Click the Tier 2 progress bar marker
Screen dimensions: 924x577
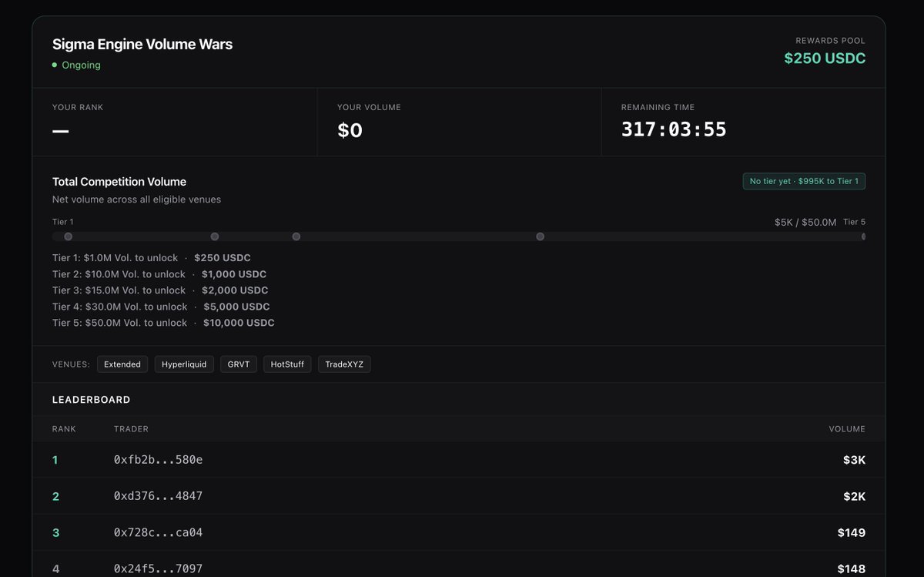coord(215,237)
